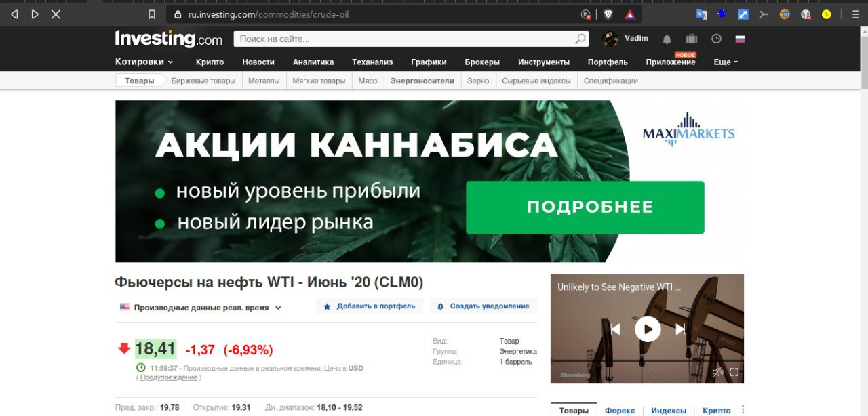Click the Investing.com logo
This screenshot has height=416, width=868.
[x=168, y=39]
